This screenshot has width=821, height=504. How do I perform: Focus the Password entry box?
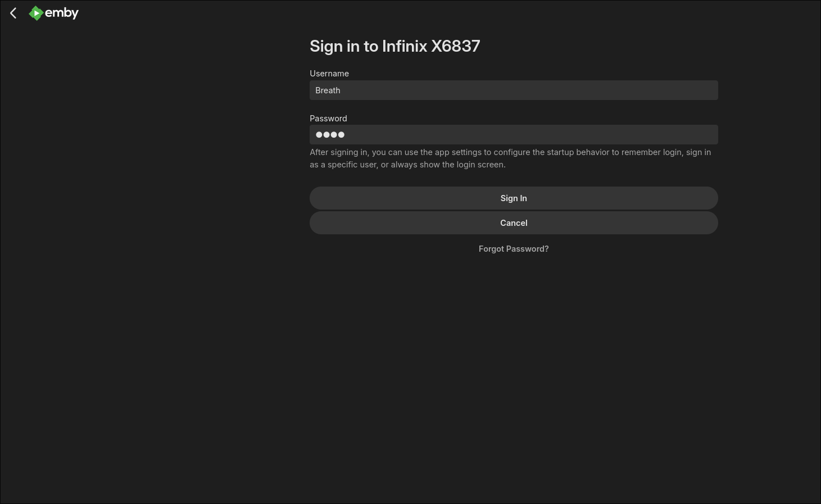pyautogui.click(x=513, y=134)
